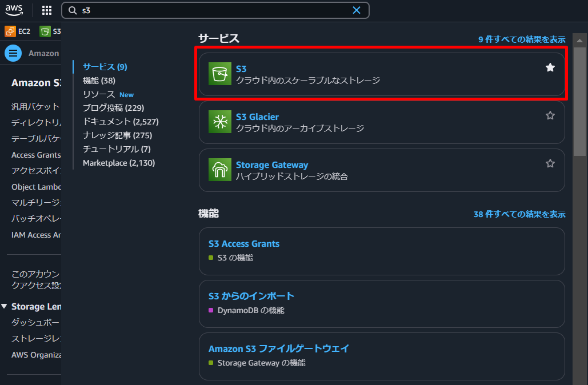Toggle the hamburger navigation menu button
Viewport: 588px width, 385px height.
pyautogui.click(x=13, y=53)
